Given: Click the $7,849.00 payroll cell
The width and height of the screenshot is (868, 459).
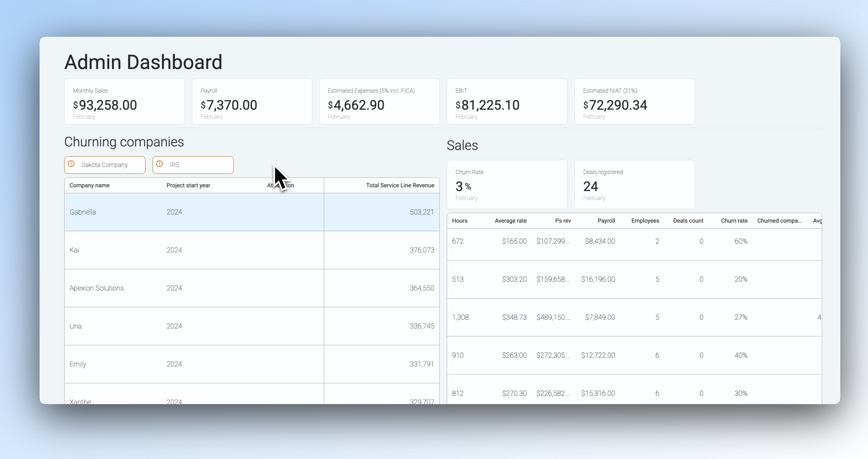Looking at the screenshot, I should tap(600, 317).
